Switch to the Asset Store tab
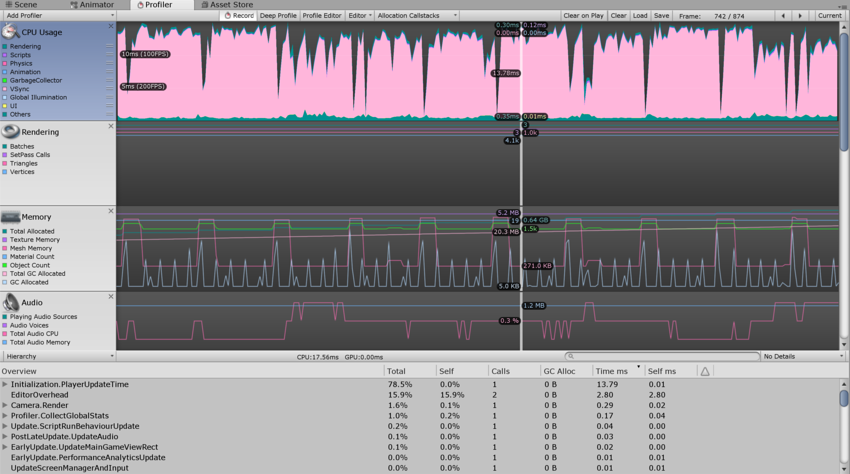850x474 pixels. [227, 5]
